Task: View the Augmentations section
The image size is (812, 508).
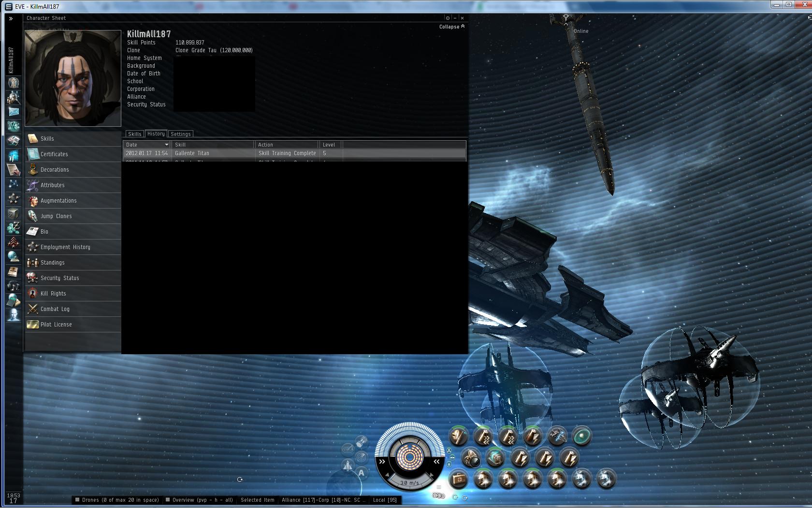Action: point(73,201)
